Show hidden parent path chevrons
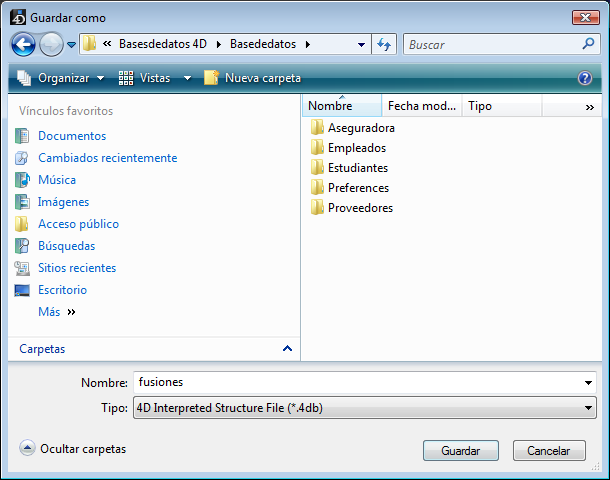Viewport: 610px width, 480px height. (107, 44)
